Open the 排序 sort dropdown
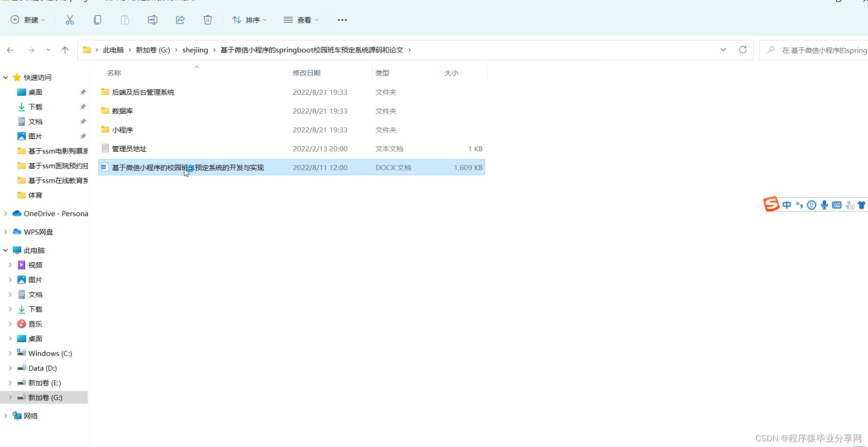Image resolution: width=868 pixels, height=447 pixels. pyautogui.click(x=249, y=20)
